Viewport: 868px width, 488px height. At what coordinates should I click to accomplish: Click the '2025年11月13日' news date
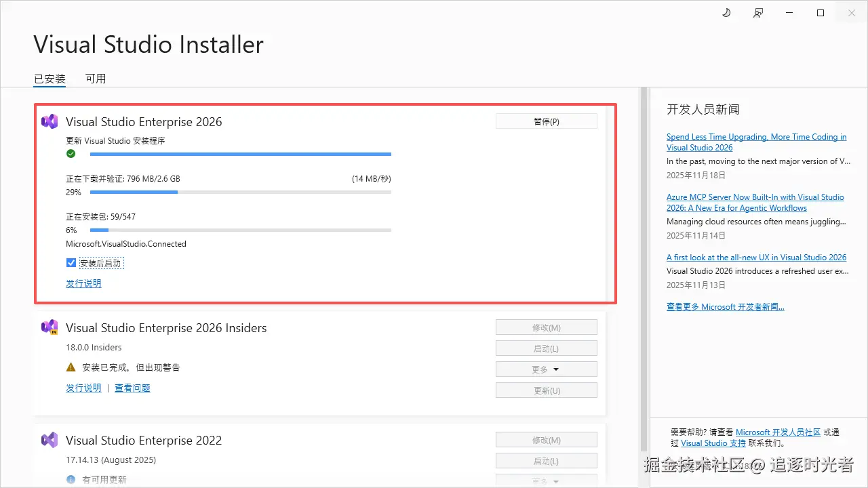click(696, 285)
